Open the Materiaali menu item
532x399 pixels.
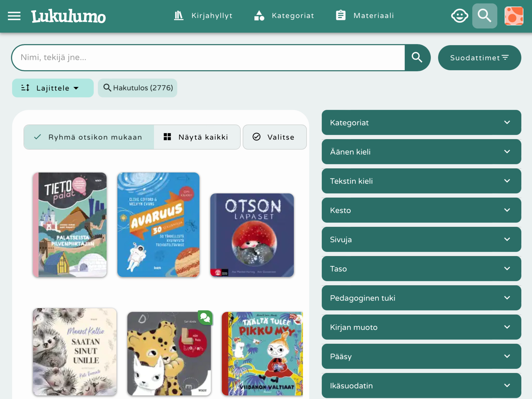pos(365,16)
